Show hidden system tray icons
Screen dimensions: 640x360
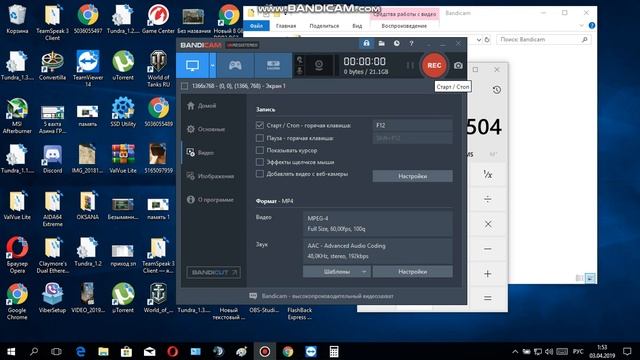(515, 351)
